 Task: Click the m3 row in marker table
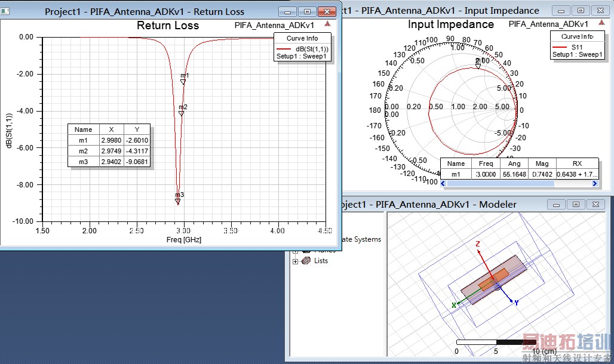(x=110, y=162)
